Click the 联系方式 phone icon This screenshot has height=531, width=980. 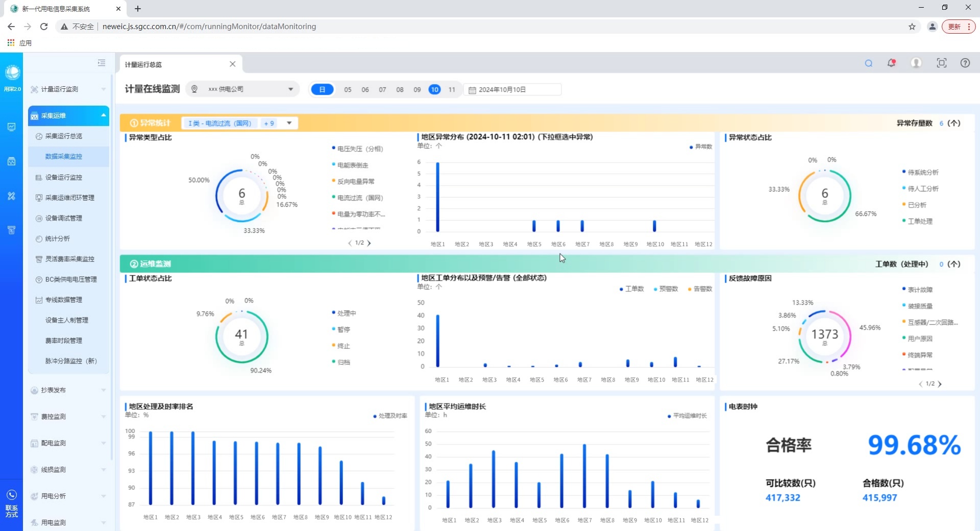tap(11, 495)
